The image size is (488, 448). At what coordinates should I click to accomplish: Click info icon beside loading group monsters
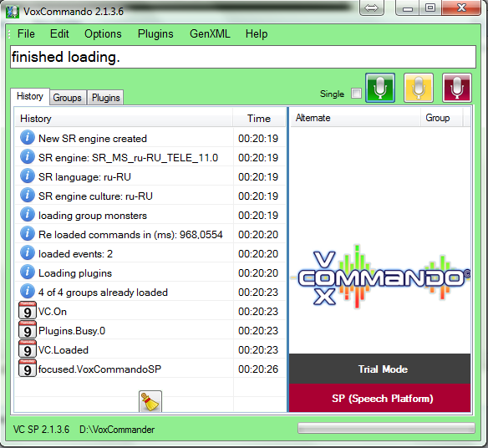pyautogui.click(x=28, y=215)
